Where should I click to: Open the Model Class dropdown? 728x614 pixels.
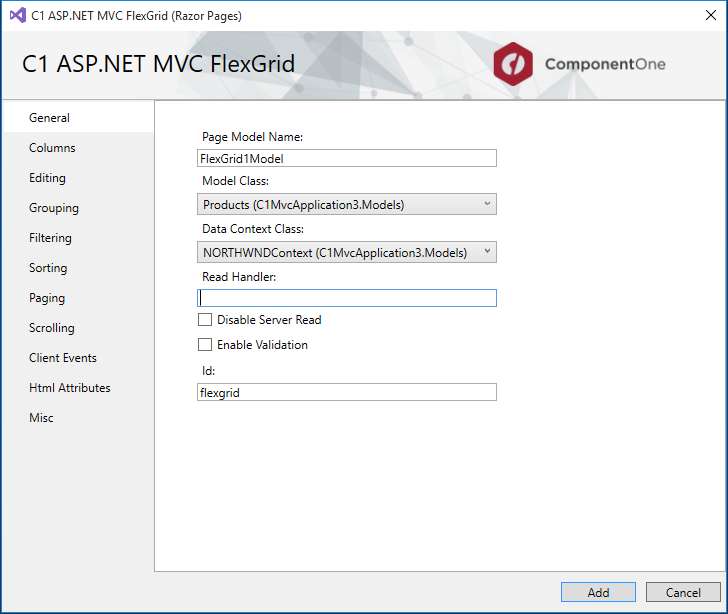tap(347, 204)
